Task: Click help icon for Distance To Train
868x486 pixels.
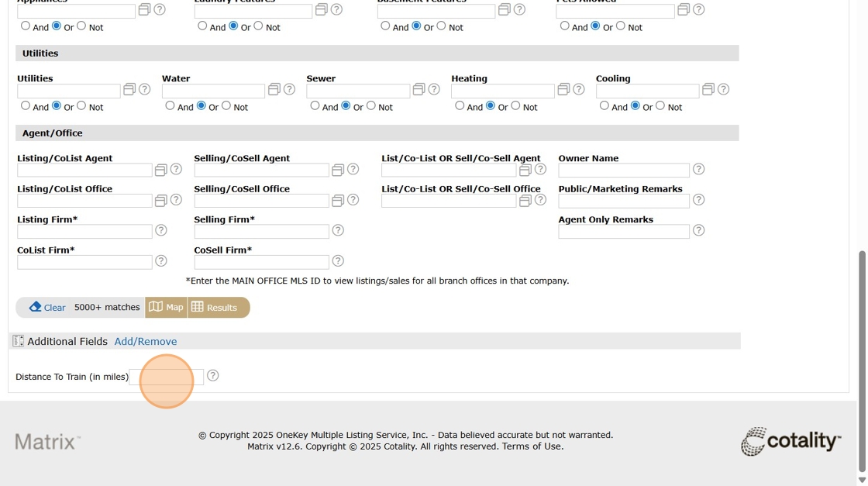Action: point(212,376)
